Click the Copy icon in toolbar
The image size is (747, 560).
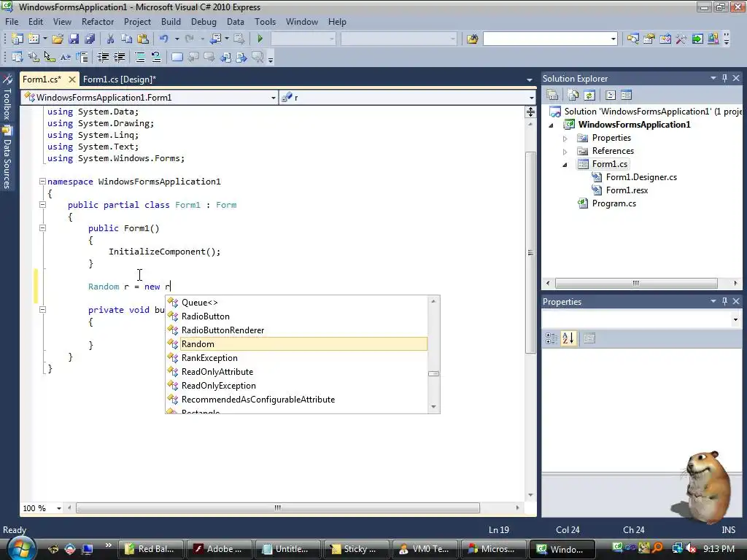click(x=126, y=39)
